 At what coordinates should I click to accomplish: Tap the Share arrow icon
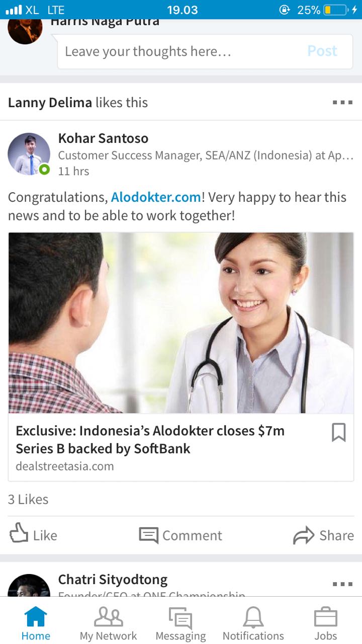303,535
